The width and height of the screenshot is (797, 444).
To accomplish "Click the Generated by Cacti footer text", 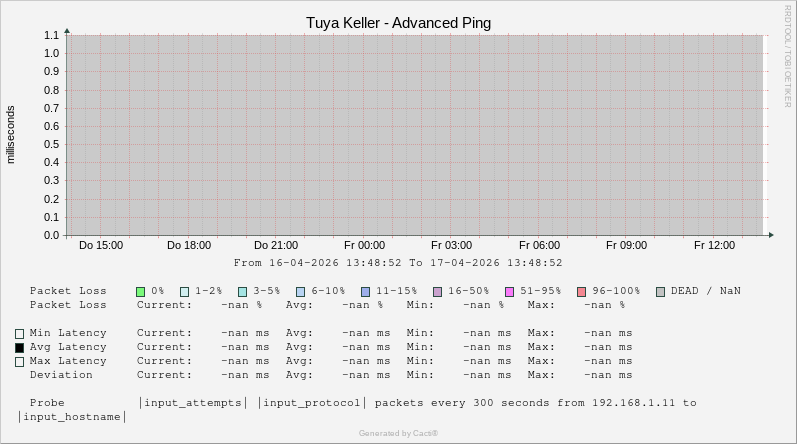I will coord(398,433).
